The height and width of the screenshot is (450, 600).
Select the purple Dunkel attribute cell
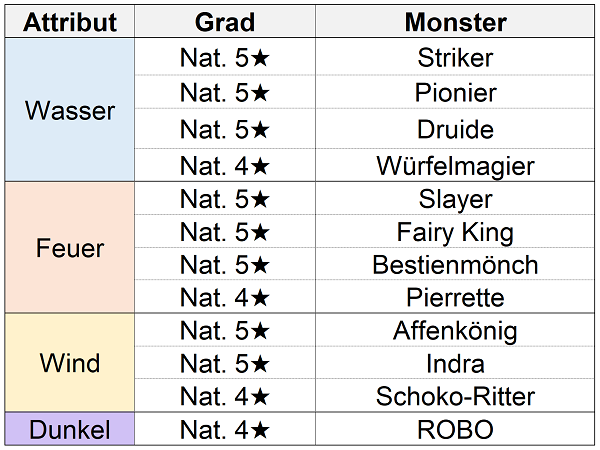click(x=70, y=430)
